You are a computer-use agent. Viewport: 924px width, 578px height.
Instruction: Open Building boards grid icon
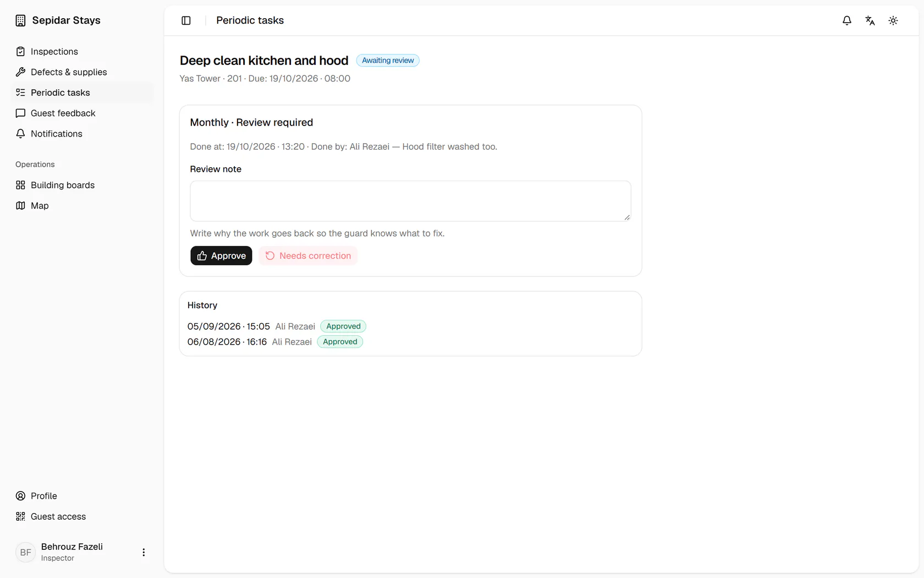(x=20, y=185)
